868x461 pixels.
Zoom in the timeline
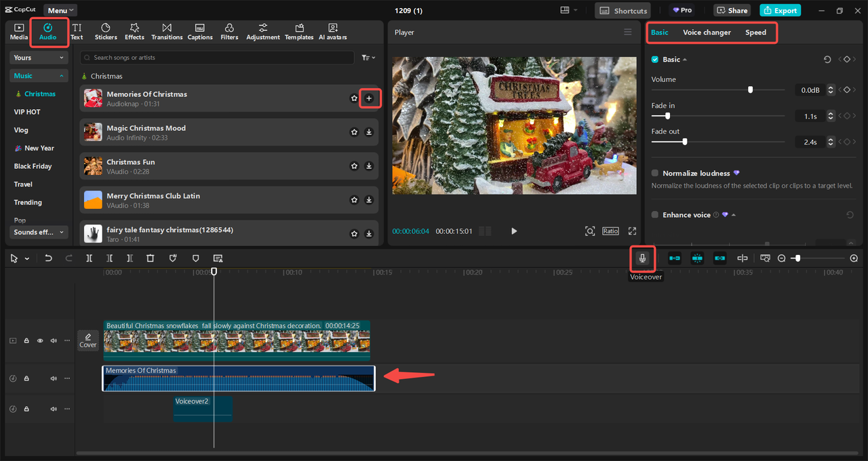pos(854,258)
